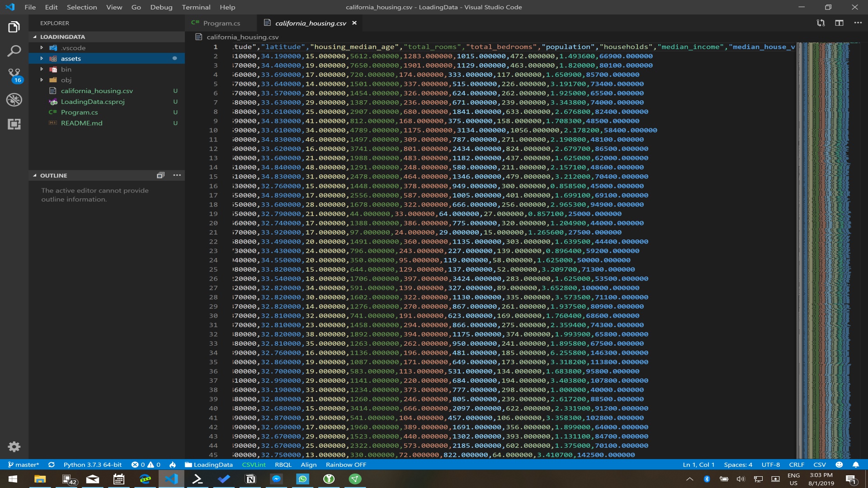The image size is (868, 488).
Task: Open the Extensions view icon
Action: (x=14, y=124)
